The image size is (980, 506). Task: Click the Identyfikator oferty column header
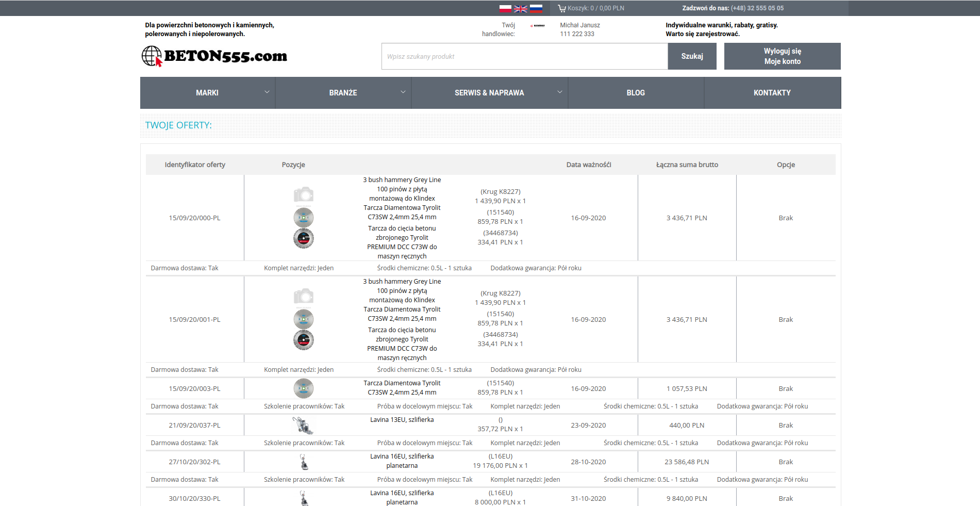tap(195, 165)
